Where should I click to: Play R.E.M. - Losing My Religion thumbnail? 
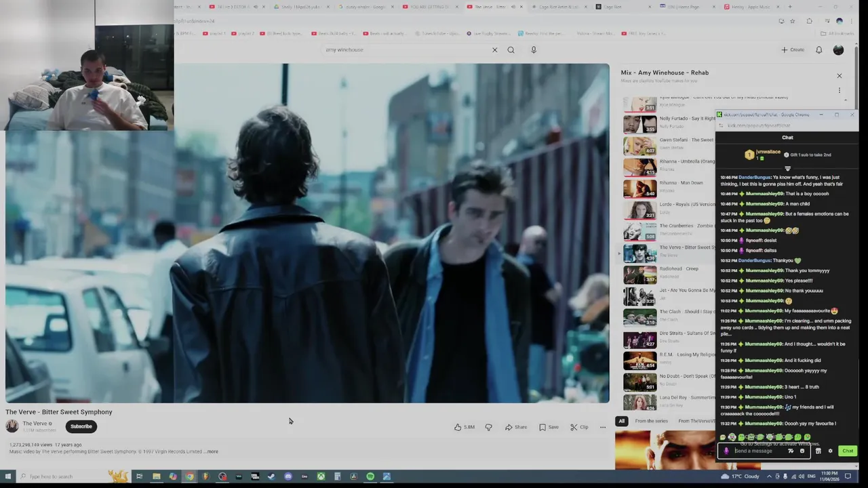pyautogui.click(x=639, y=361)
